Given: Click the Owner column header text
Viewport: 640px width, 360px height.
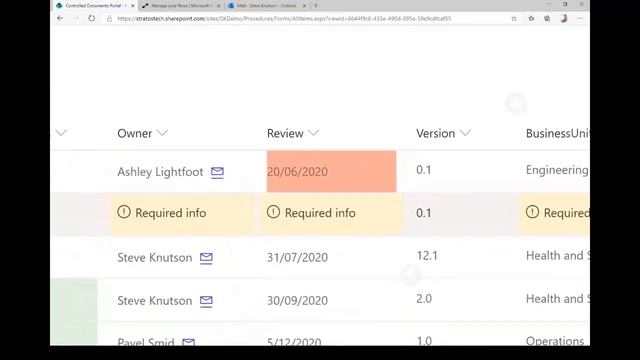Looking at the screenshot, I should tap(134, 133).
